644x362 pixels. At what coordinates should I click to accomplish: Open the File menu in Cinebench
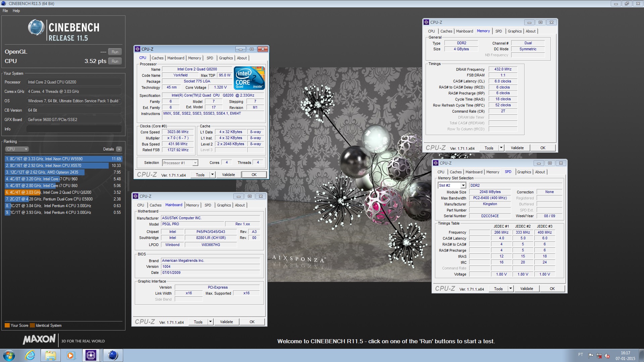[5, 11]
